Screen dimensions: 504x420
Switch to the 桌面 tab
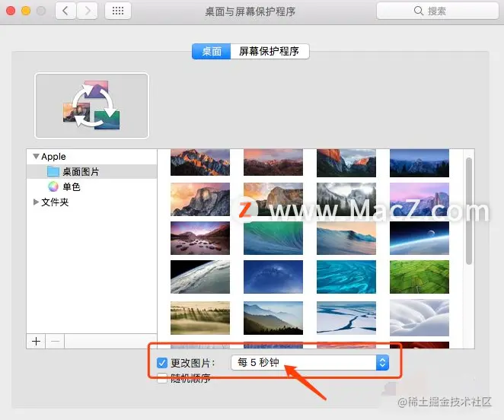point(211,52)
